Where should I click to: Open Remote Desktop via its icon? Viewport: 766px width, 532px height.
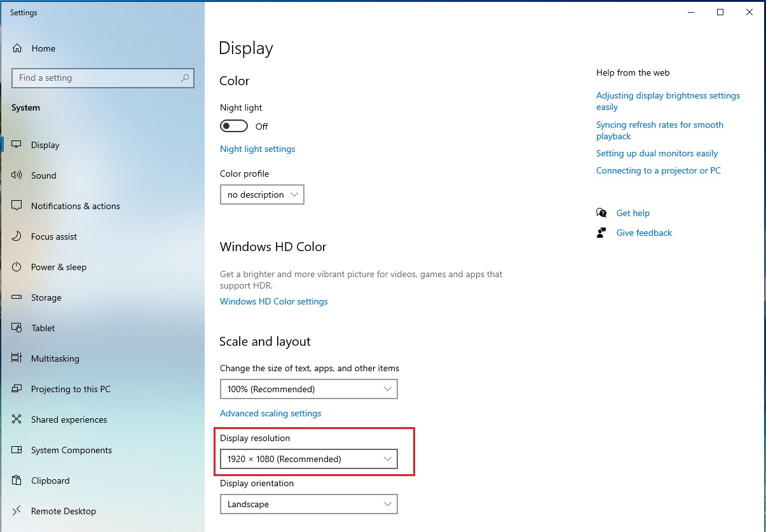[x=16, y=511]
